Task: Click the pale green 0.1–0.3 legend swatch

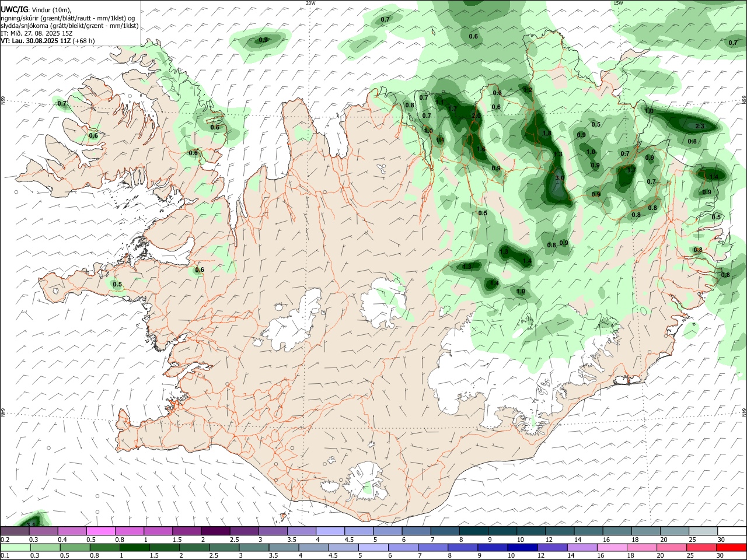Action: [x=15, y=547]
